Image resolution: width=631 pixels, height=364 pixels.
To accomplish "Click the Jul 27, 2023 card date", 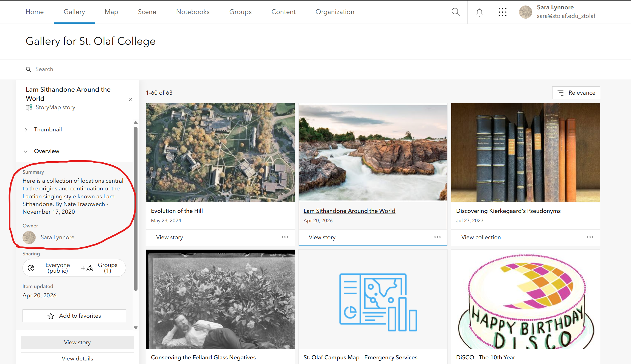I will pyautogui.click(x=470, y=221).
